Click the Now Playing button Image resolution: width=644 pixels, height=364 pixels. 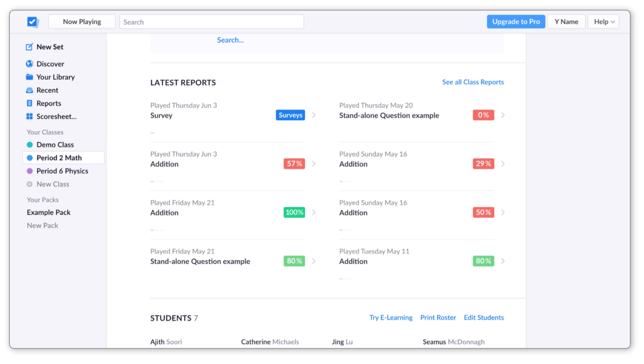[x=82, y=21]
